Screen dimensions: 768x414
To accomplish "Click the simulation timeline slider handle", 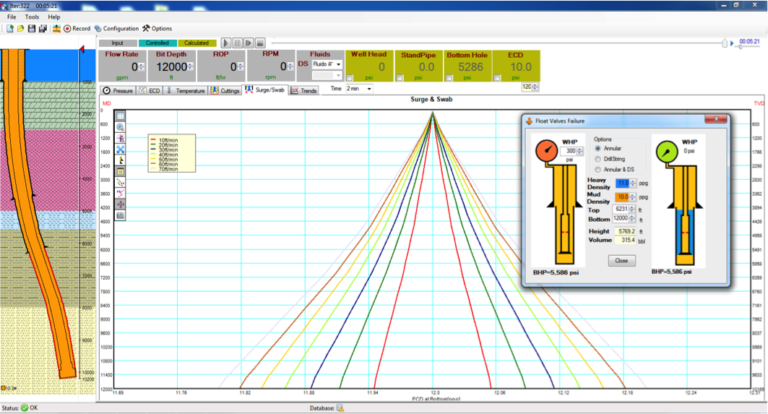I will click(728, 43).
